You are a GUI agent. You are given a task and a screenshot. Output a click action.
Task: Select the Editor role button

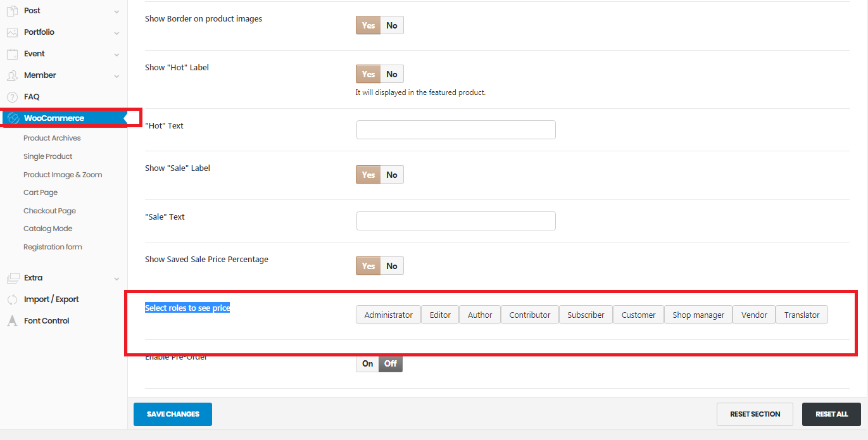[x=440, y=315]
